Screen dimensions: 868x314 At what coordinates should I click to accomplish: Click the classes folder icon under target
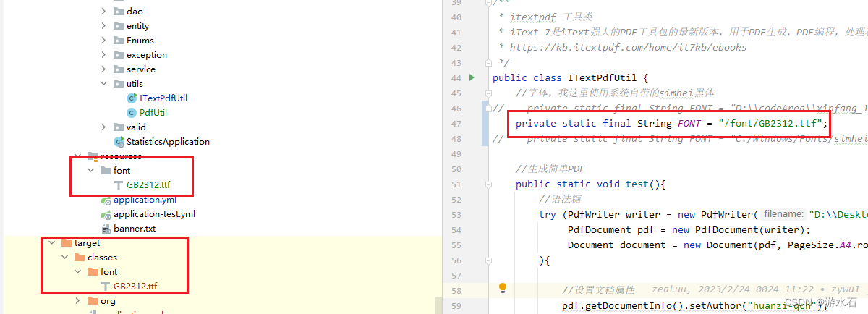pos(80,258)
